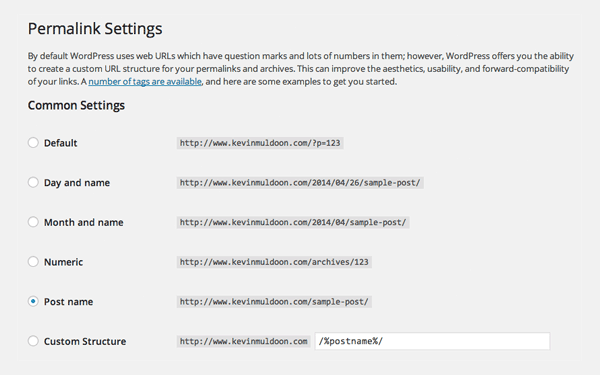Click the selected Post name radio button
600x375 pixels.
tap(33, 302)
